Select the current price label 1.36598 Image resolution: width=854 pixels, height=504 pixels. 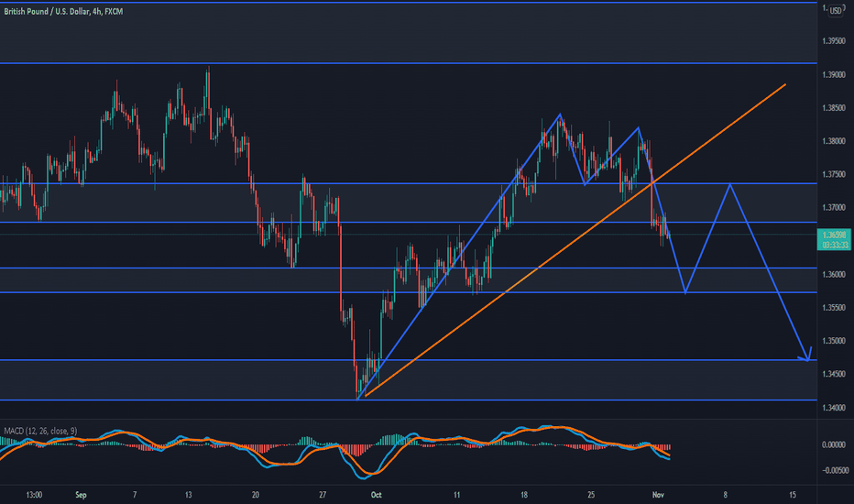[x=834, y=235]
